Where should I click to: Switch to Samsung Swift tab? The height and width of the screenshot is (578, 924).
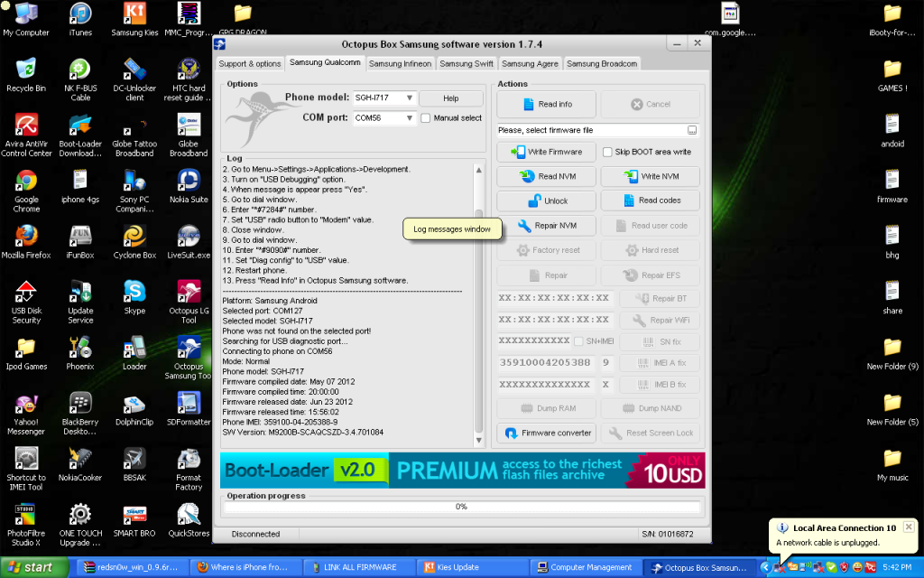[x=467, y=64]
